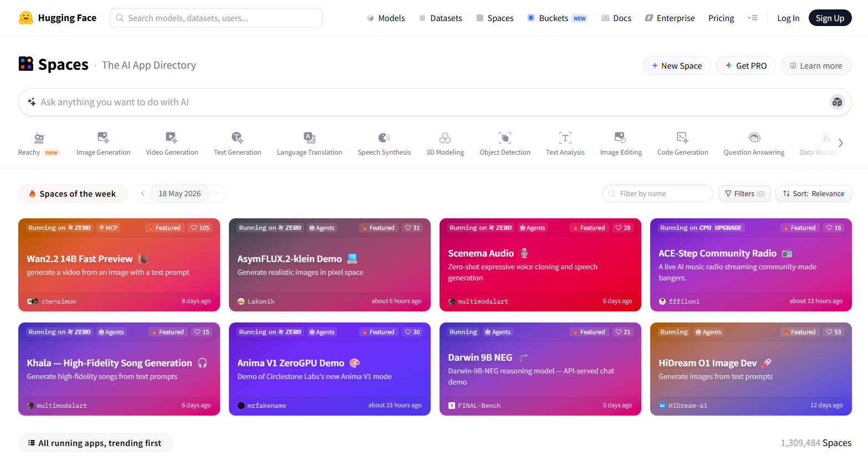
Task: Open Docs in top navigation
Action: click(616, 18)
